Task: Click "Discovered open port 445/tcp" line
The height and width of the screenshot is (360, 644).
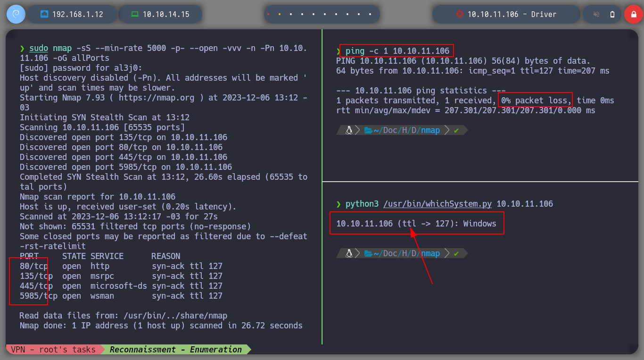Action: [x=124, y=157]
